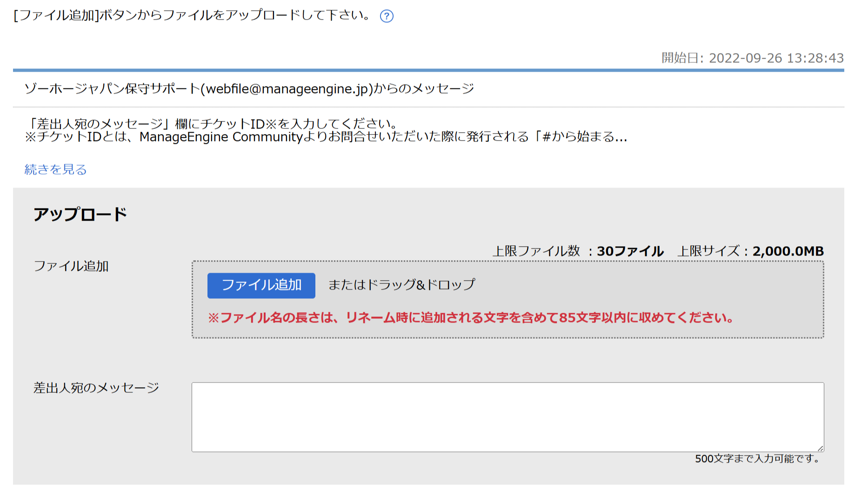
Task: Click the またはドラッグ&ドロップ text
Action: pos(401,285)
